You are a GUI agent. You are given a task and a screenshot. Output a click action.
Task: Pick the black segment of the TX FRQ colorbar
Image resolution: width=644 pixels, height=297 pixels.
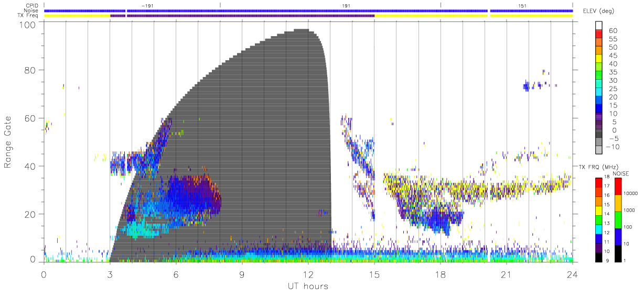(x=598, y=256)
